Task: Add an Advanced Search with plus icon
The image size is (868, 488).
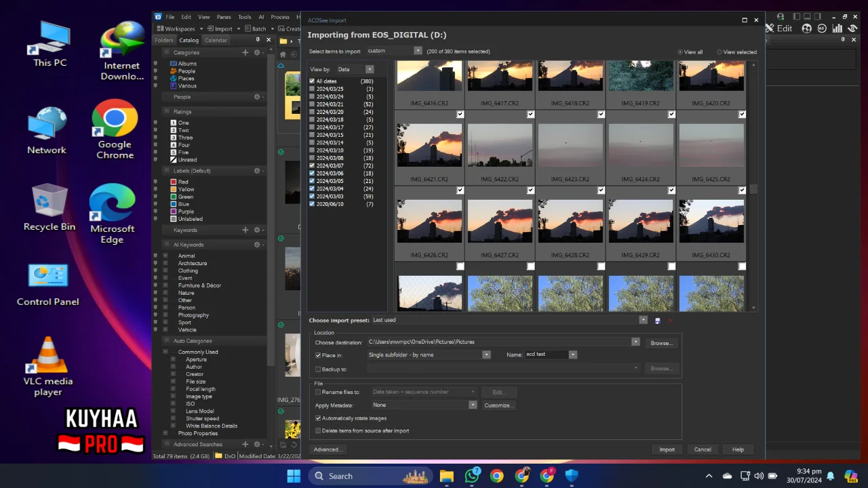Action: coord(245,445)
